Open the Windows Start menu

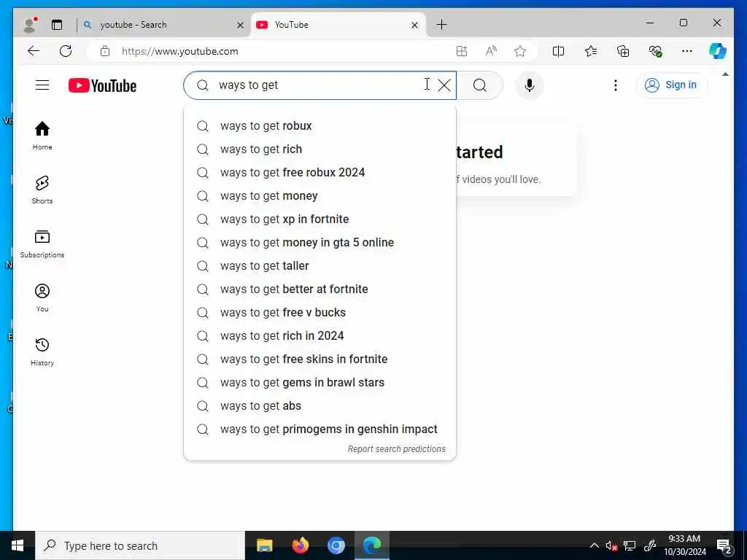point(18,545)
